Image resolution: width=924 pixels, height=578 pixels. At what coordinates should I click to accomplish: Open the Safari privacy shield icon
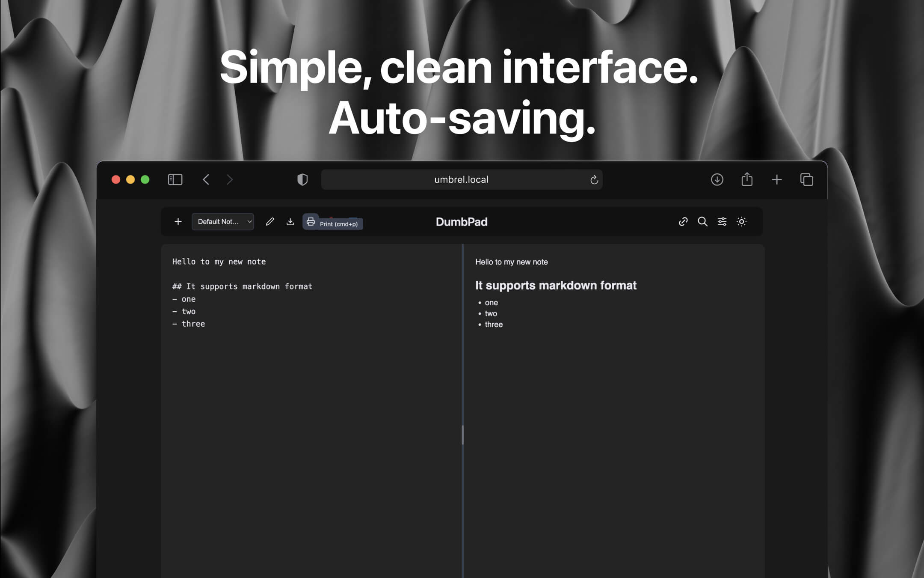302,179
